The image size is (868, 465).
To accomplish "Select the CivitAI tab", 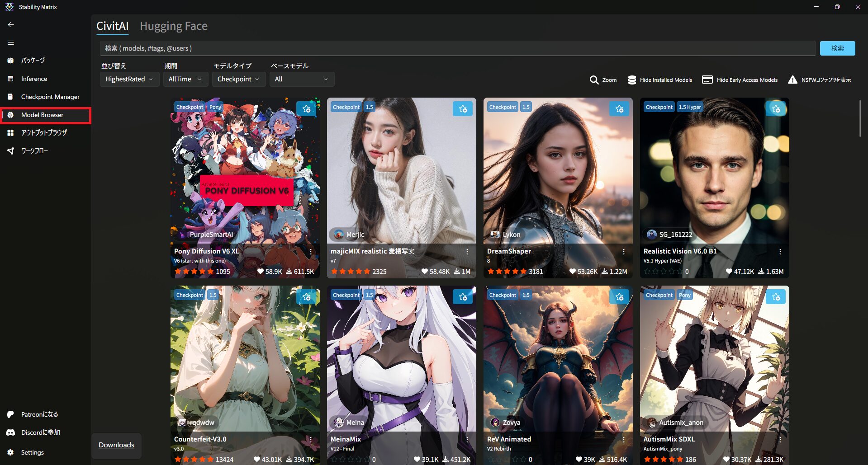I will 112,26.
